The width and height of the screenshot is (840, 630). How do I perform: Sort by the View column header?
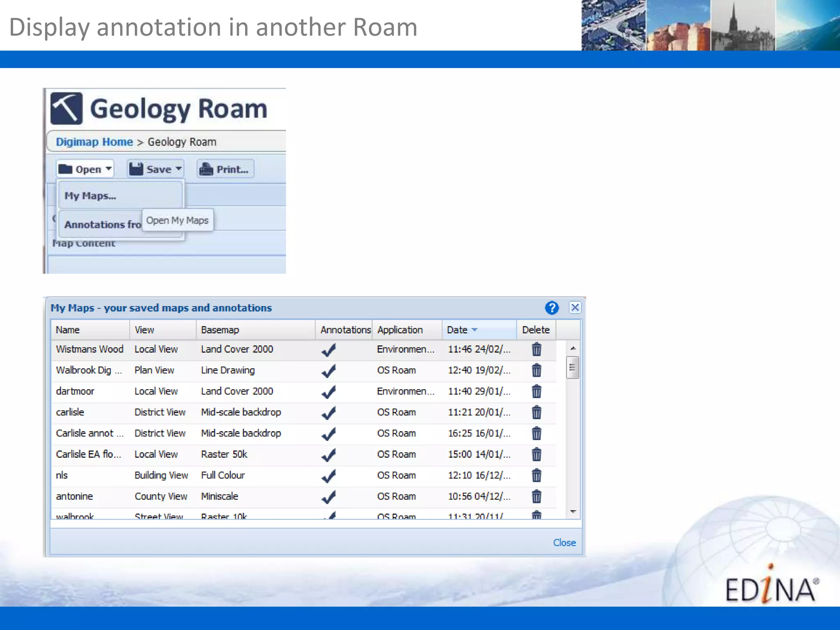[x=163, y=330]
